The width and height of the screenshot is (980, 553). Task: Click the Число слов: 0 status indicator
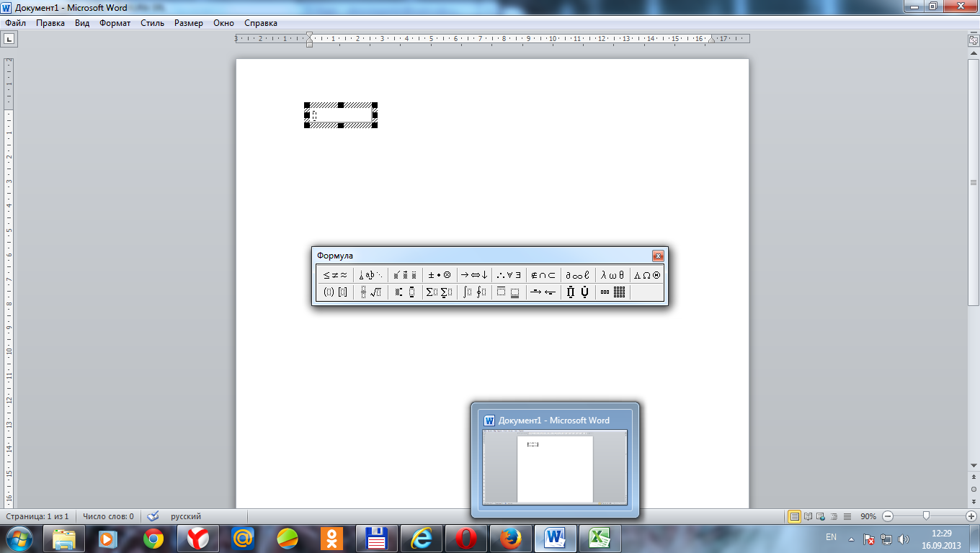(108, 516)
